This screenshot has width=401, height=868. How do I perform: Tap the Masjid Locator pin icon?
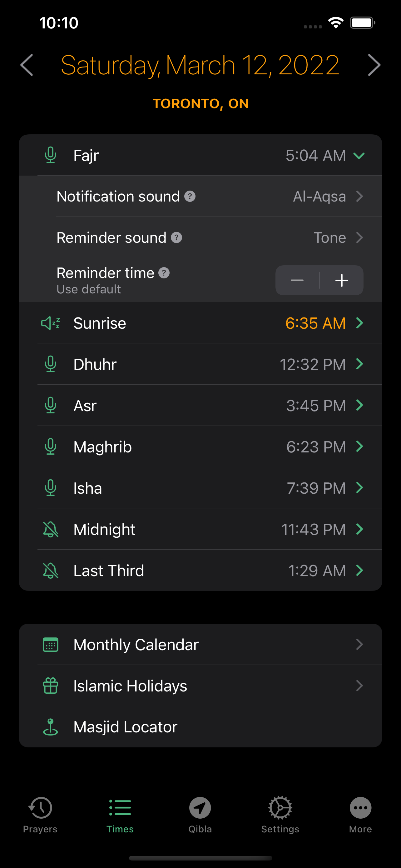pyautogui.click(x=51, y=727)
